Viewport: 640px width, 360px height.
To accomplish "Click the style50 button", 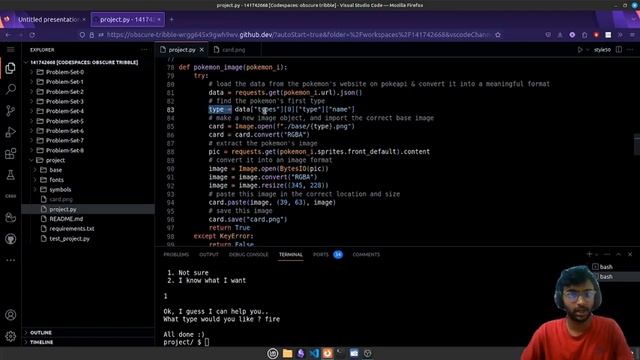I will [602, 50].
